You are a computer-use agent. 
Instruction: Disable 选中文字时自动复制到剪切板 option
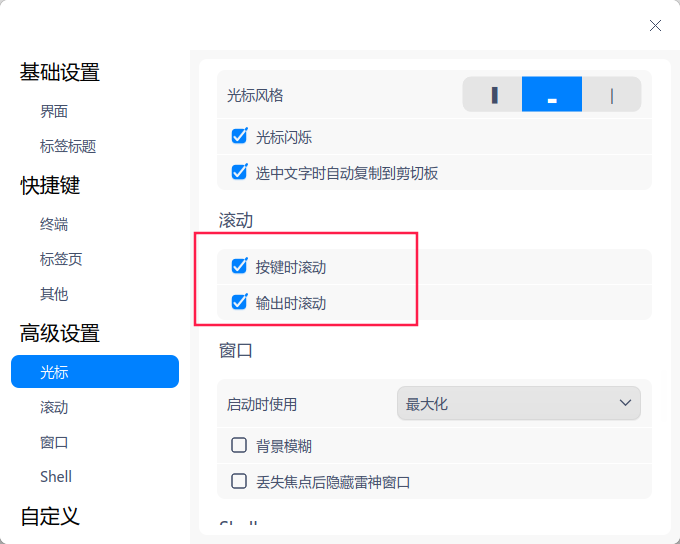click(x=239, y=172)
